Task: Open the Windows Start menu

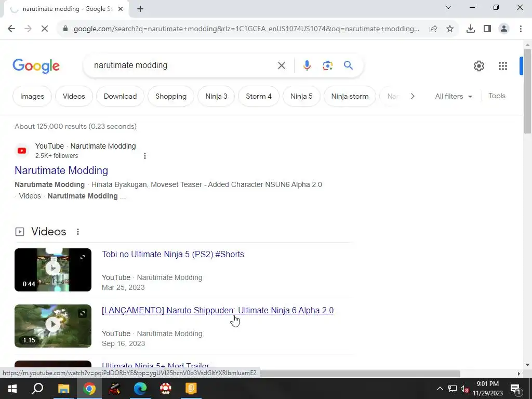Action: click(12, 389)
